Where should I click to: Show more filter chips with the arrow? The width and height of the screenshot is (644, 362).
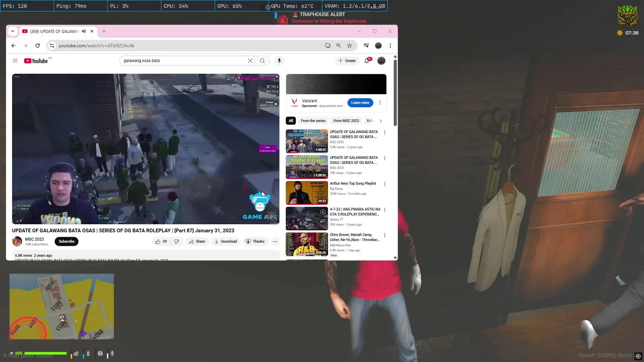pyautogui.click(x=380, y=121)
